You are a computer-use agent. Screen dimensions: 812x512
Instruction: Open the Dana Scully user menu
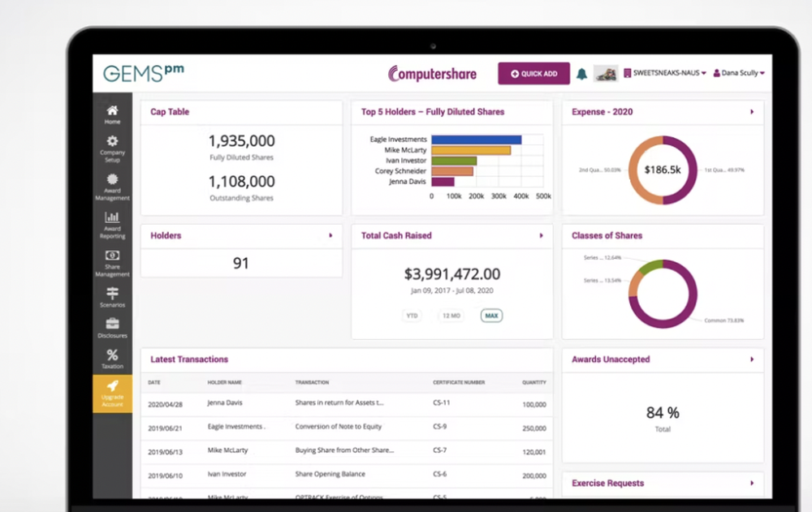(739, 73)
